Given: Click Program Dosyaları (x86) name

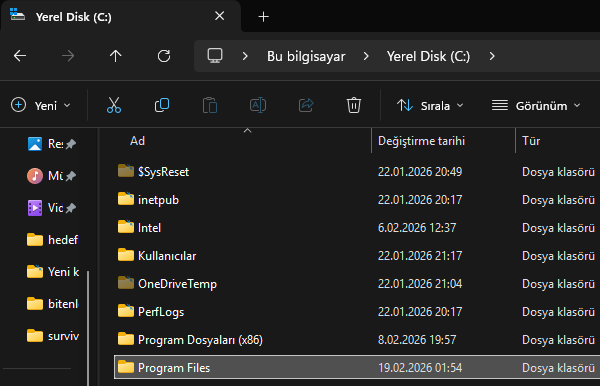Looking at the screenshot, I should [200, 340].
